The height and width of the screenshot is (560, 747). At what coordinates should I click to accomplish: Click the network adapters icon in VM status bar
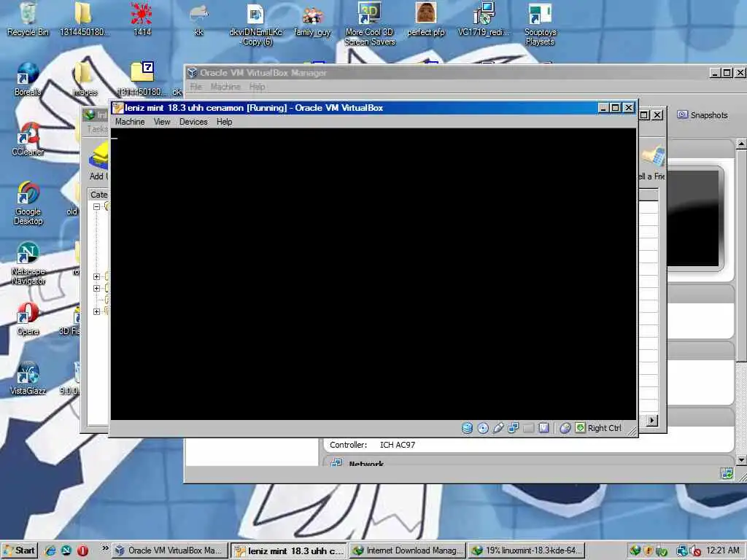pyautogui.click(x=513, y=428)
